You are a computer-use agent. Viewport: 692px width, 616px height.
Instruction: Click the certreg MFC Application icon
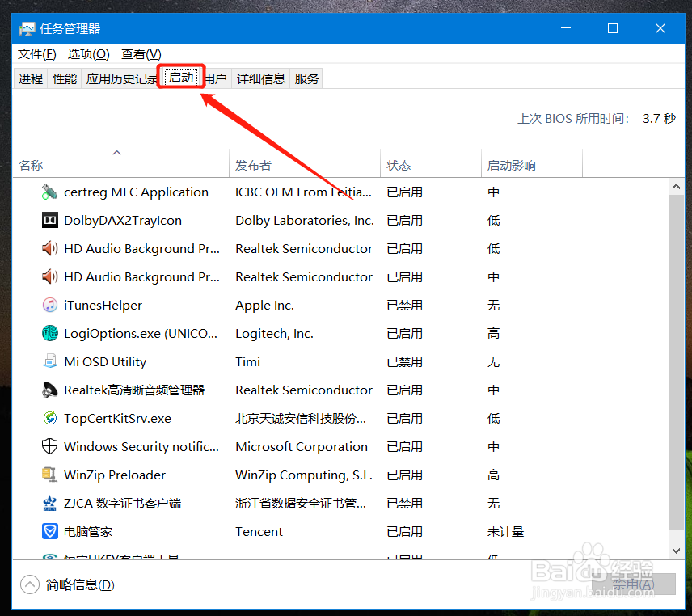pyautogui.click(x=50, y=192)
